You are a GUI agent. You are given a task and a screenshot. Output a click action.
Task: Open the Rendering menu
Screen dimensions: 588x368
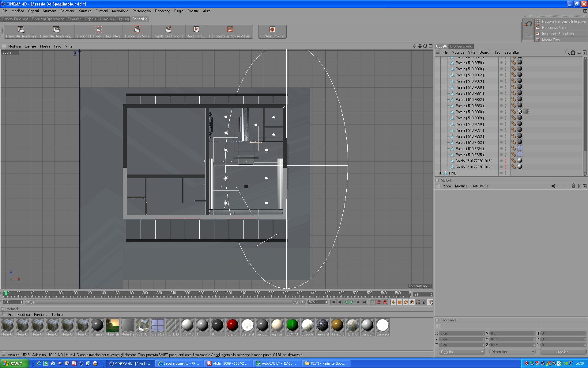pos(162,11)
